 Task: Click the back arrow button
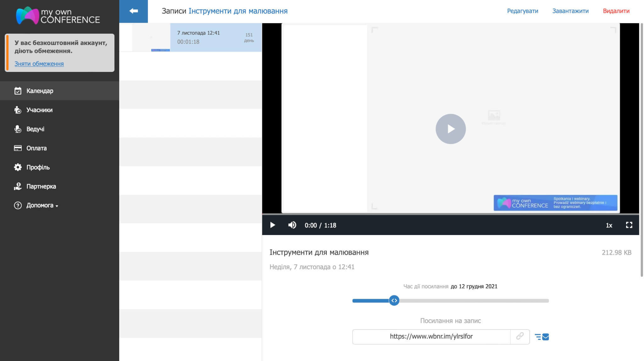[133, 11]
